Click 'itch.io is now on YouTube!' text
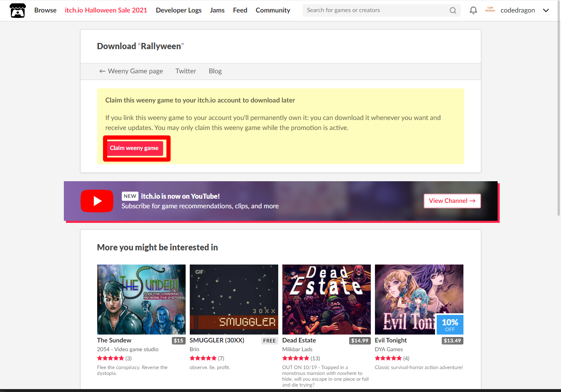 [180, 196]
